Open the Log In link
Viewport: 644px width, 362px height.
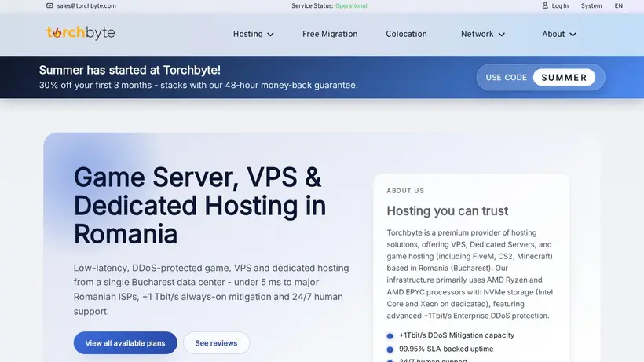click(x=560, y=6)
